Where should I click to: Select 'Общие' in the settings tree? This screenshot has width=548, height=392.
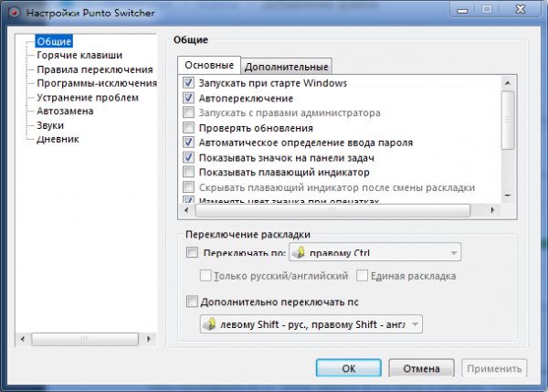(54, 41)
